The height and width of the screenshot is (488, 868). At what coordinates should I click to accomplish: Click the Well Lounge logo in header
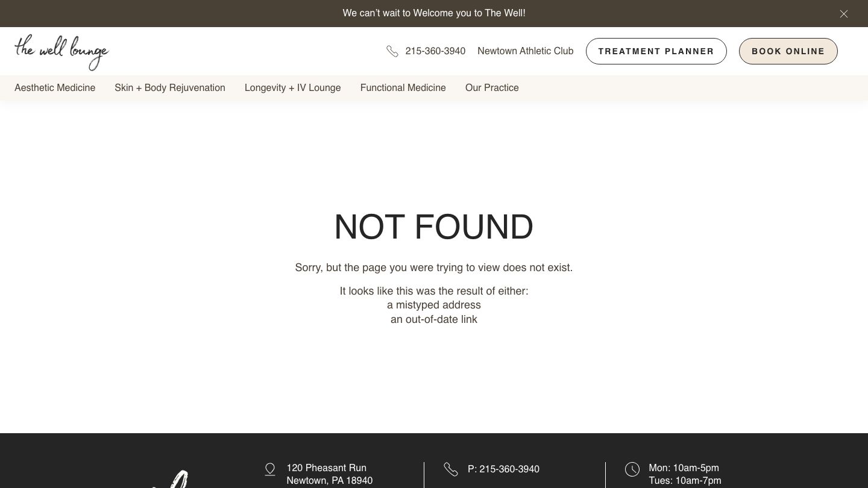coord(61,52)
